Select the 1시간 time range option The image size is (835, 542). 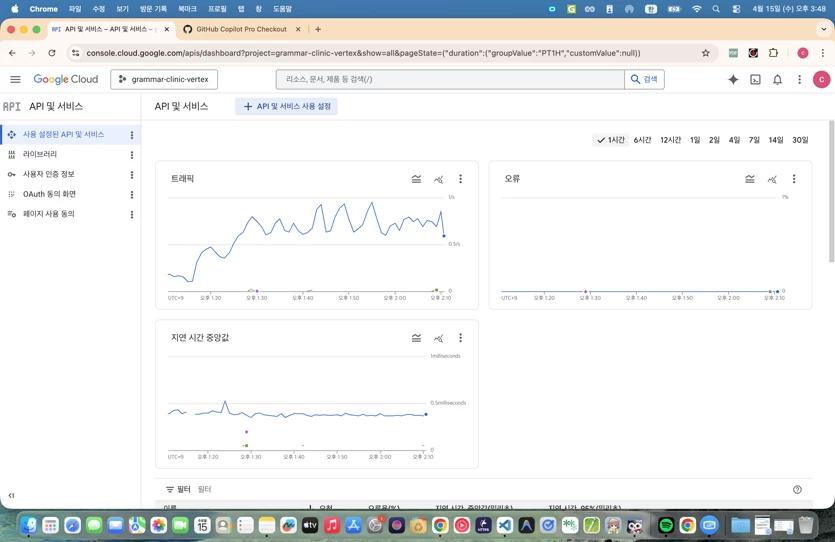610,139
